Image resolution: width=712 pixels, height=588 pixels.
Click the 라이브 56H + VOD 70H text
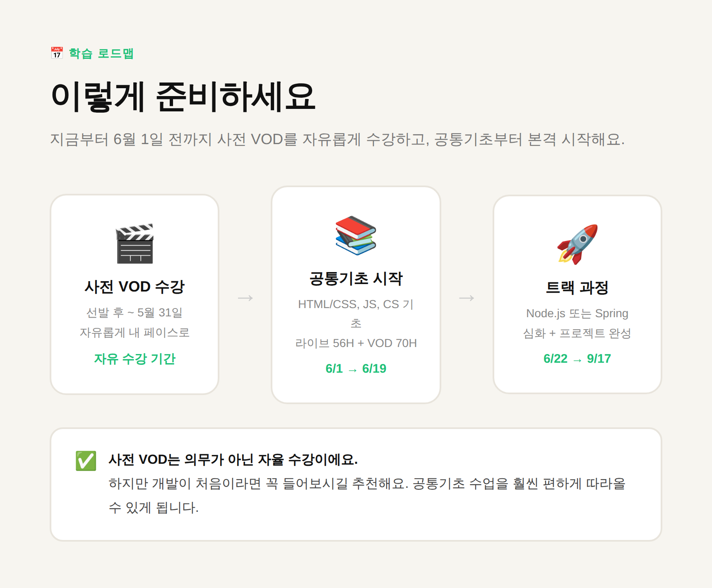click(x=356, y=343)
